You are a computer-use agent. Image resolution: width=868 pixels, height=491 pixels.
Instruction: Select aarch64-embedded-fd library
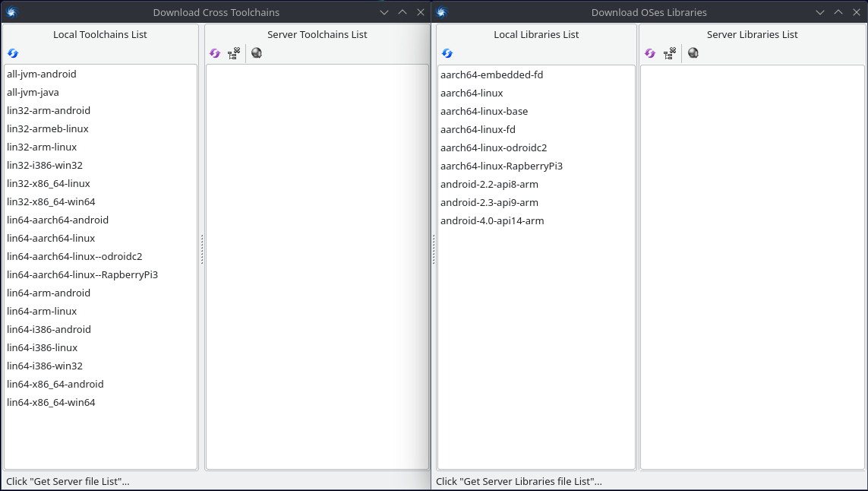coord(536,74)
